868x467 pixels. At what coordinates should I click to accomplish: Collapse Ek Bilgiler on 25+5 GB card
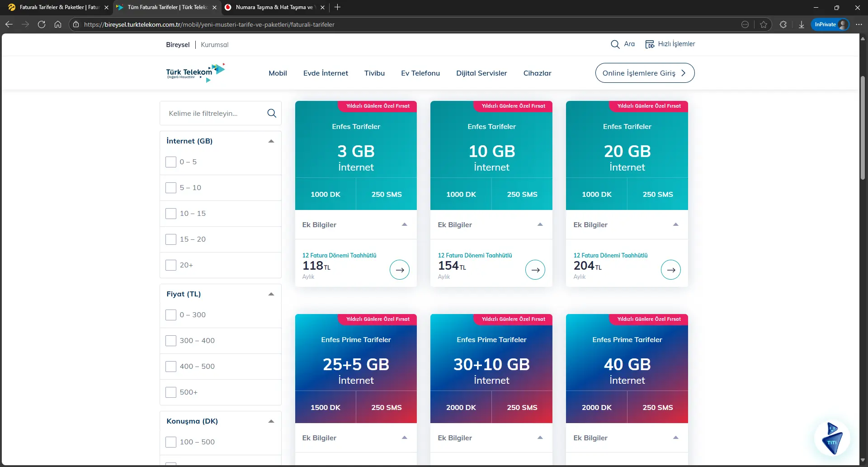(405, 438)
